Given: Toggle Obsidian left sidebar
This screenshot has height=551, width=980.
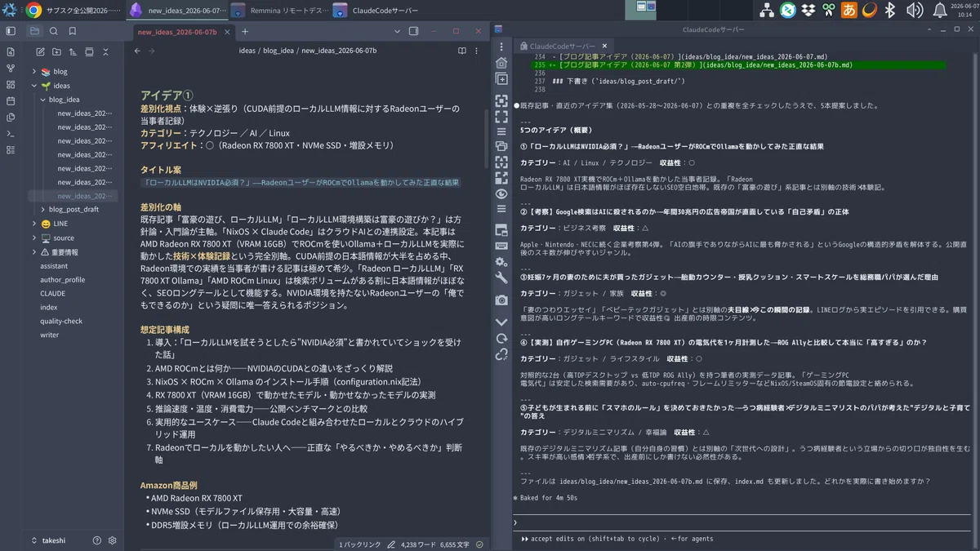Looking at the screenshot, I should click(11, 31).
